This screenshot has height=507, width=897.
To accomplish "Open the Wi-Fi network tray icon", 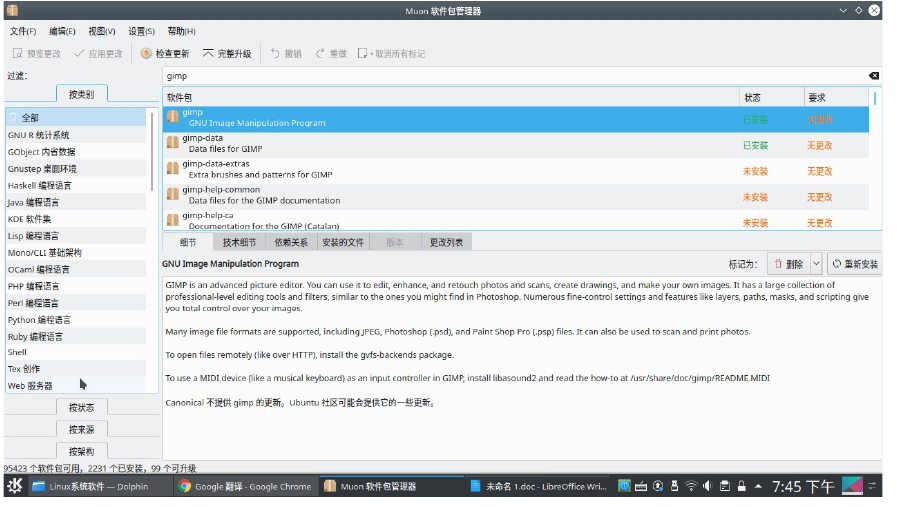I will (x=691, y=486).
